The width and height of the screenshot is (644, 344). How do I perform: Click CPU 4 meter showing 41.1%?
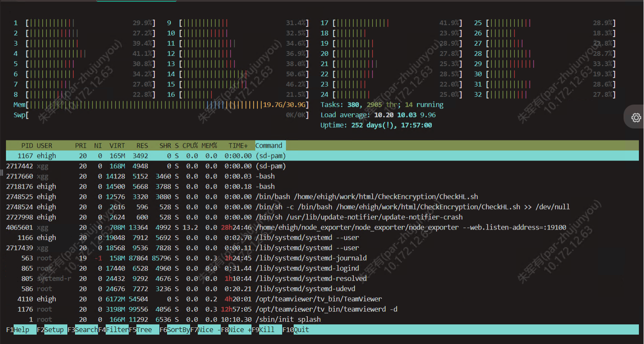pos(84,54)
